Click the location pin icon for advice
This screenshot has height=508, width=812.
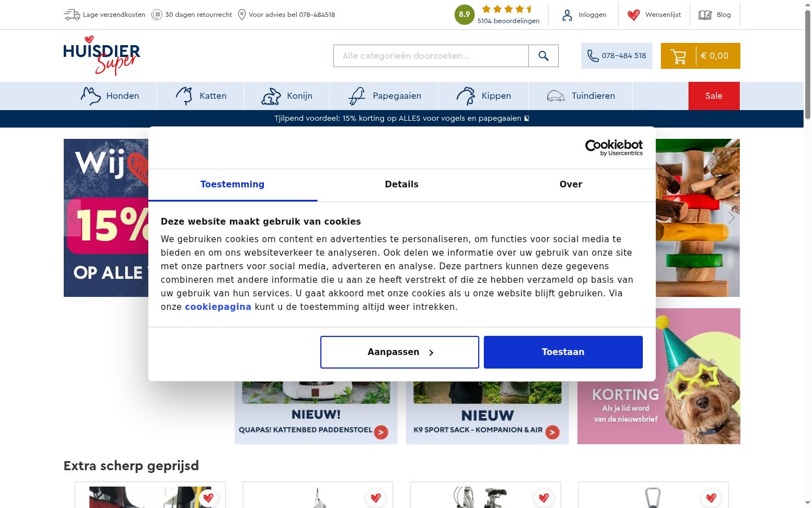(242, 15)
